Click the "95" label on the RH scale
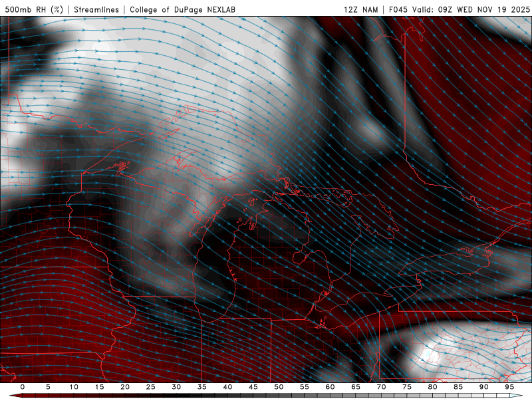This screenshot has width=532, height=399. 509,387
